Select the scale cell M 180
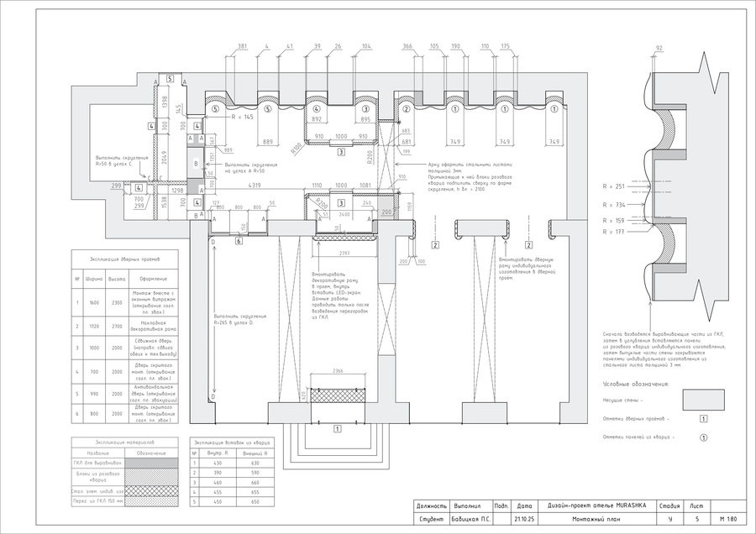Viewport: 756px width, 534px height. (728, 519)
